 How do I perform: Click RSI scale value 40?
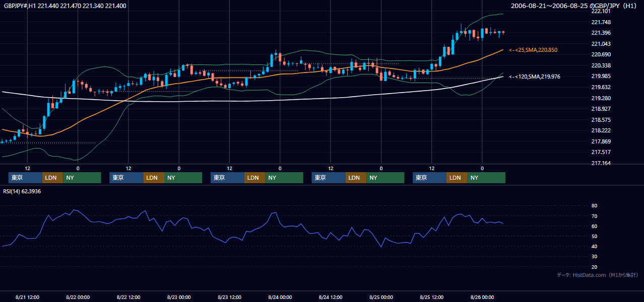[594, 246]
